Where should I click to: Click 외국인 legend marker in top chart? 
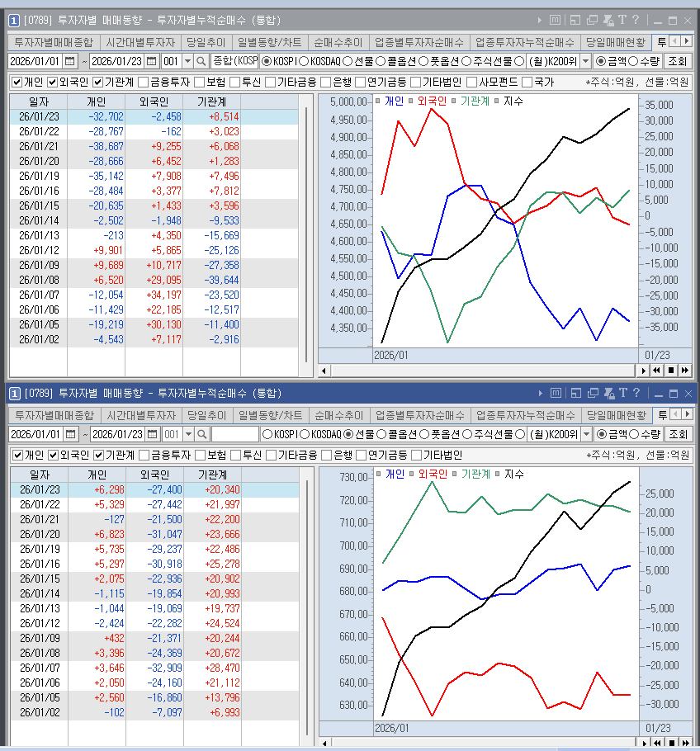410,101
